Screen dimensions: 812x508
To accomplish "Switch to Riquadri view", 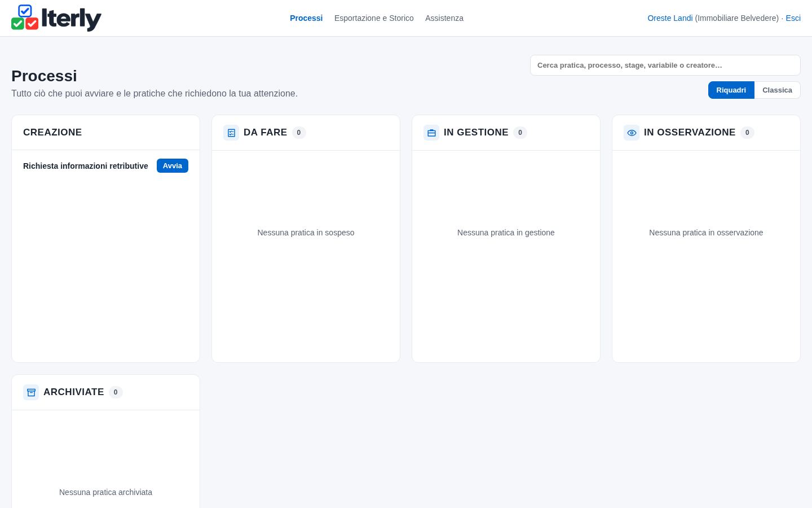I will (x=731, y=90).
